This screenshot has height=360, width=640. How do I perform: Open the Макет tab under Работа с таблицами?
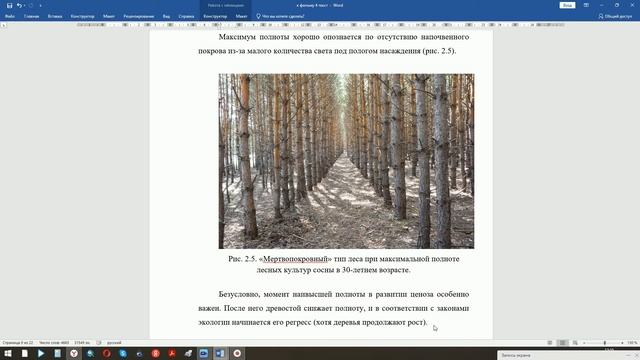click(241, 16)
